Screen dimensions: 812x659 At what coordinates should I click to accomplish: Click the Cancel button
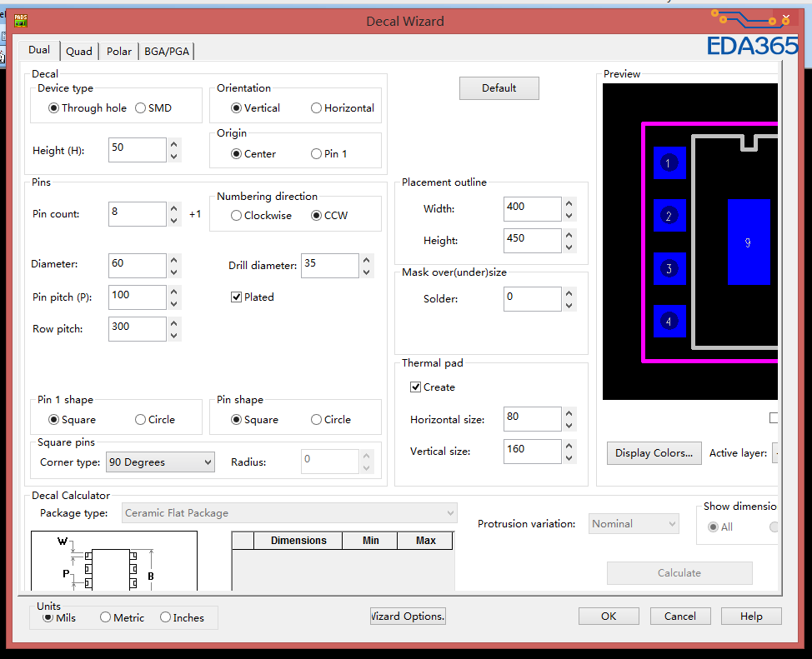680,616
